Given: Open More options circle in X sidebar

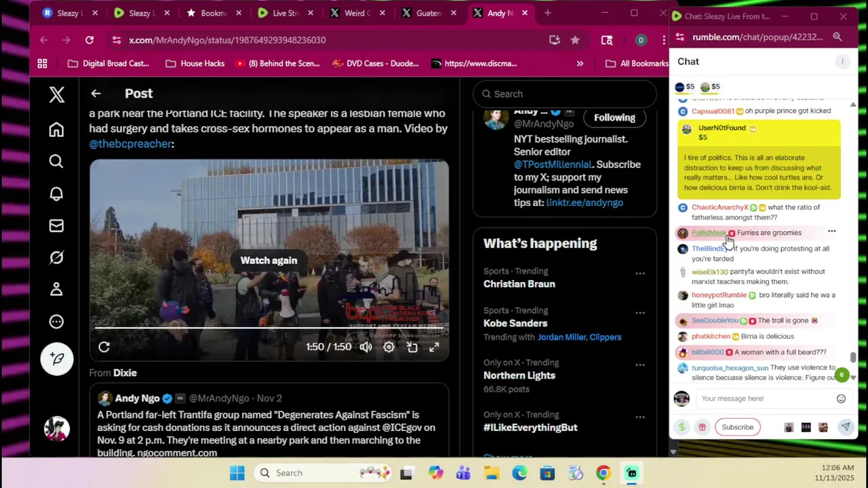Looking at the screenshot, I should coord(56,322).
